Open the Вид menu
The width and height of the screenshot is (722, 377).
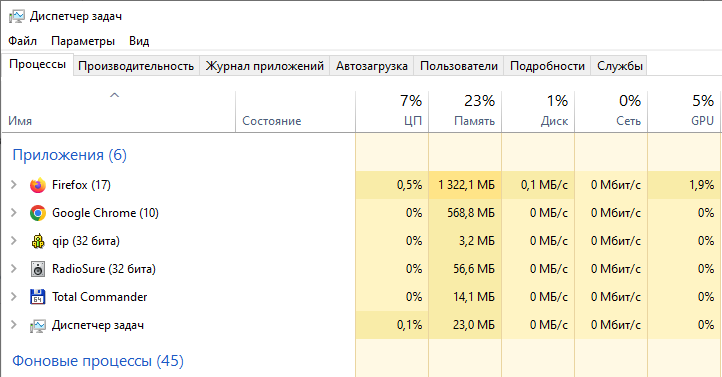pos(139,41)
